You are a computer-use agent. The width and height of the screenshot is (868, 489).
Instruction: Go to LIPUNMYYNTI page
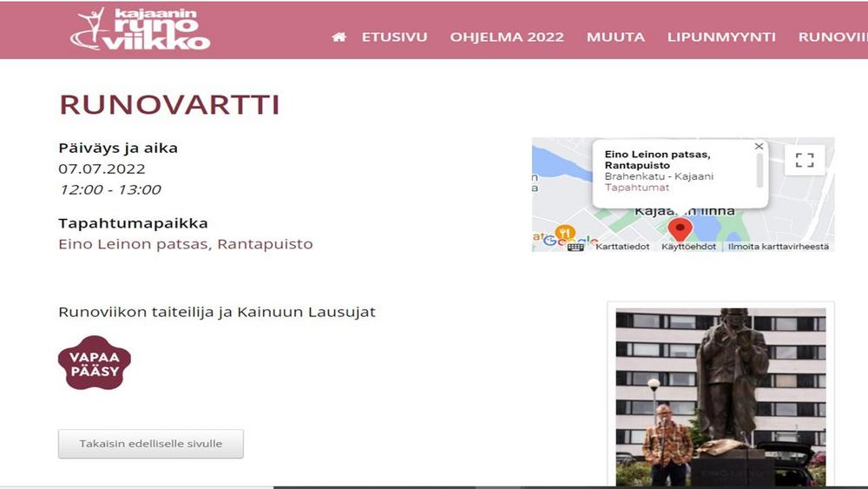click(721, 37)
